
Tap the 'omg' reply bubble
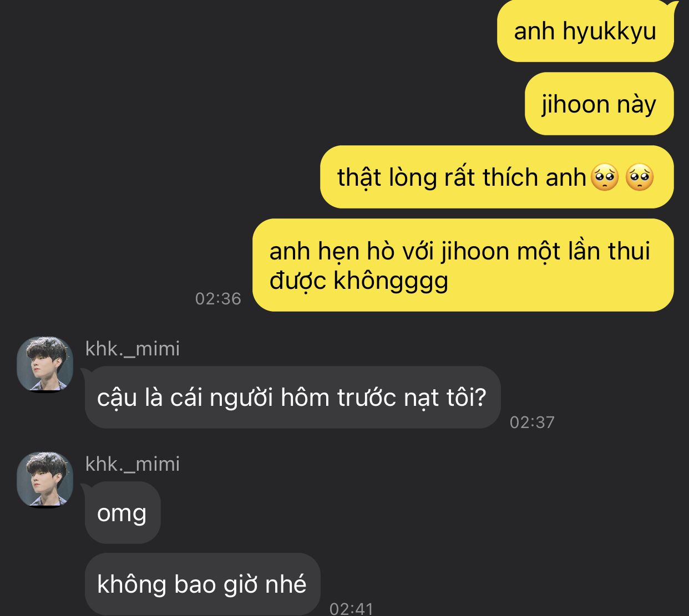pos(123,513)
